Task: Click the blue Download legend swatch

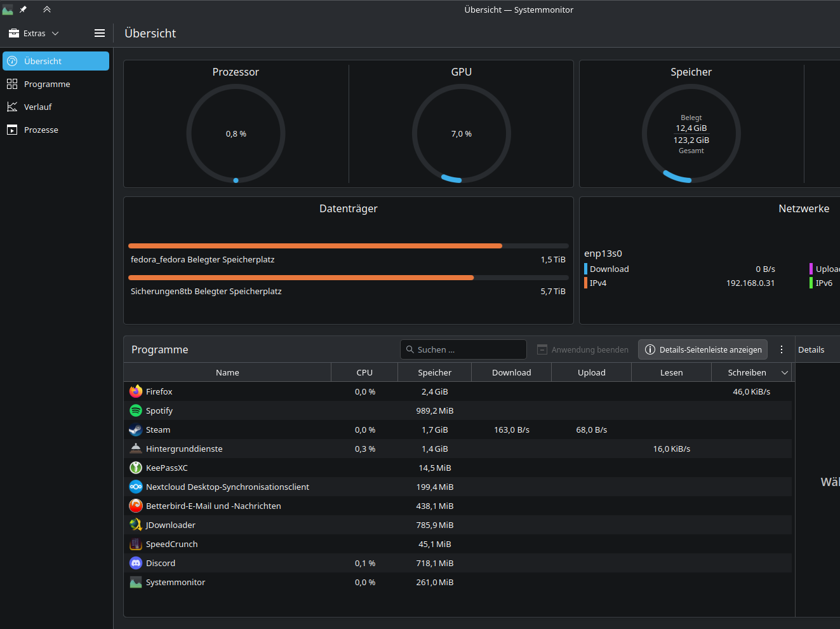Action: coord(585,269)
